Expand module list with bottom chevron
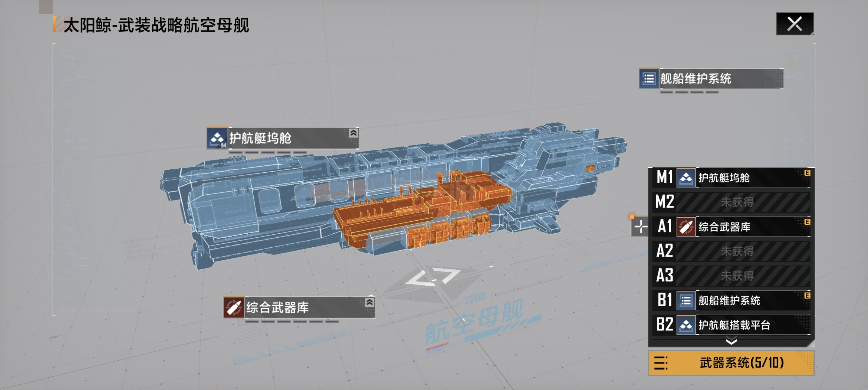The height and width of the screenshot is (390, 868). point(731,342)
